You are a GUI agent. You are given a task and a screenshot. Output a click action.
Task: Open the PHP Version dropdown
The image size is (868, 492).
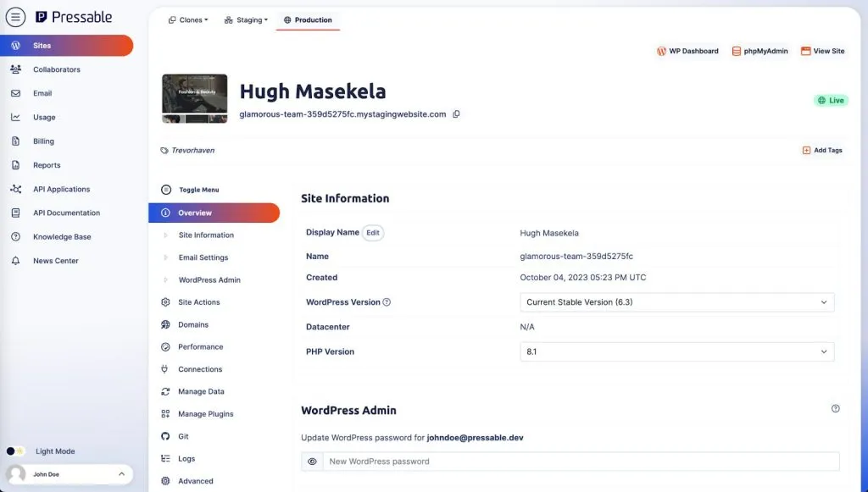pos(677,351)
